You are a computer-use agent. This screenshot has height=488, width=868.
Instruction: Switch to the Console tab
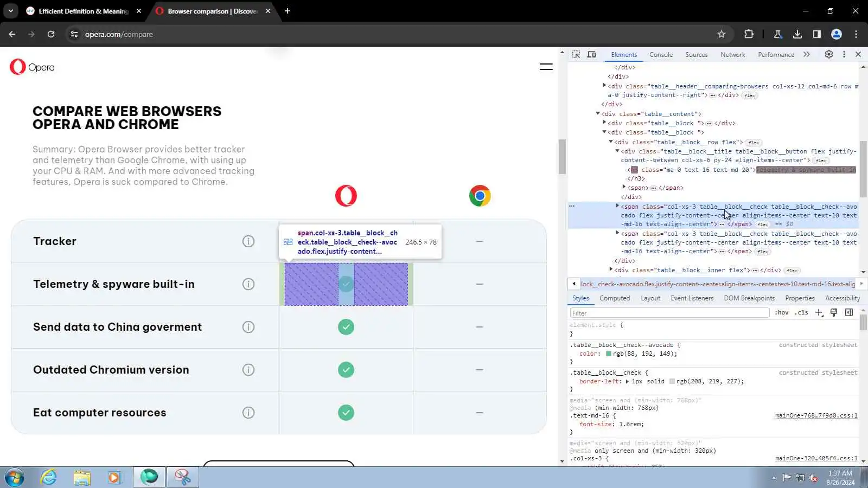(661, 55)
